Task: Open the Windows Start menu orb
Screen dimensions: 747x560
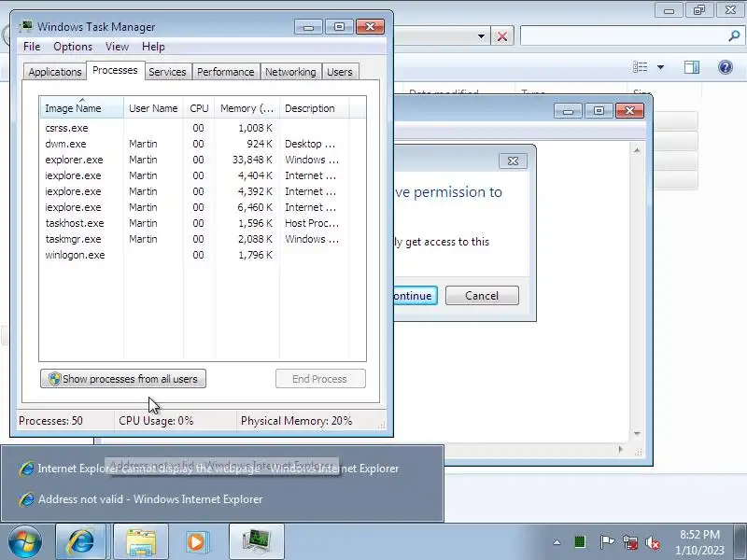Action: (25, 541)
